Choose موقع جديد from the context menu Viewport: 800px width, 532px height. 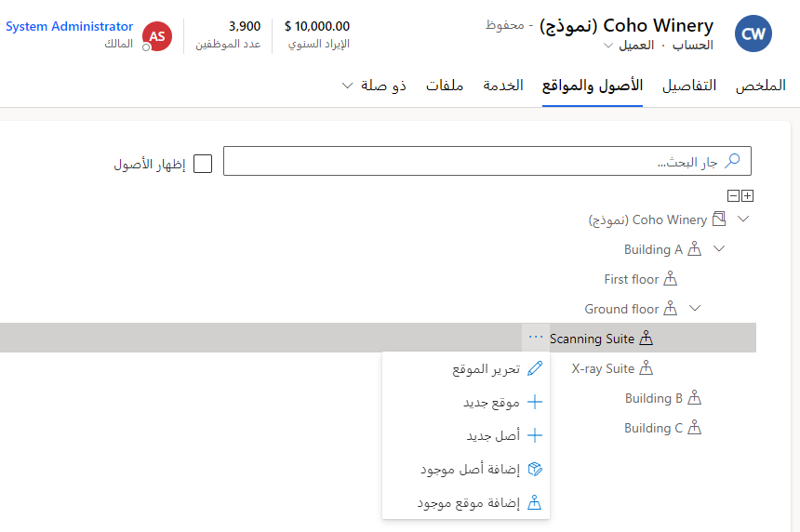[x=466, y=402]
